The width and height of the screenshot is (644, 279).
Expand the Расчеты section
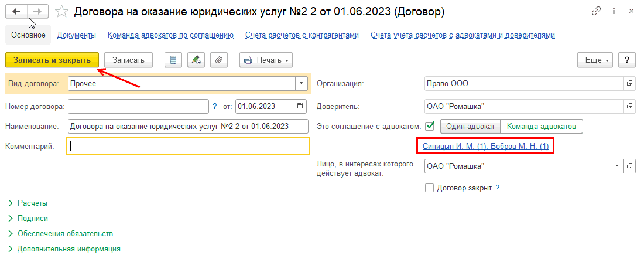[32, 203]
